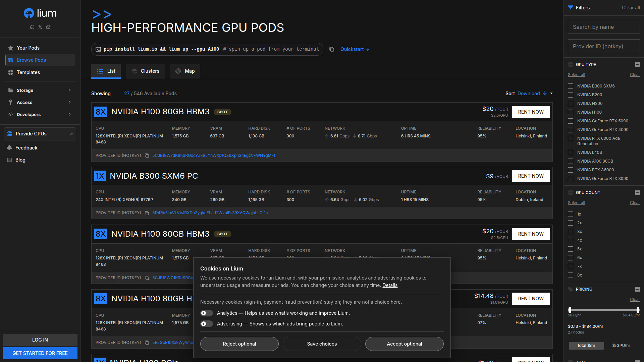Click Reject optional cookies button
This screenshot has width=644, height=362.
tap(239, 344)
